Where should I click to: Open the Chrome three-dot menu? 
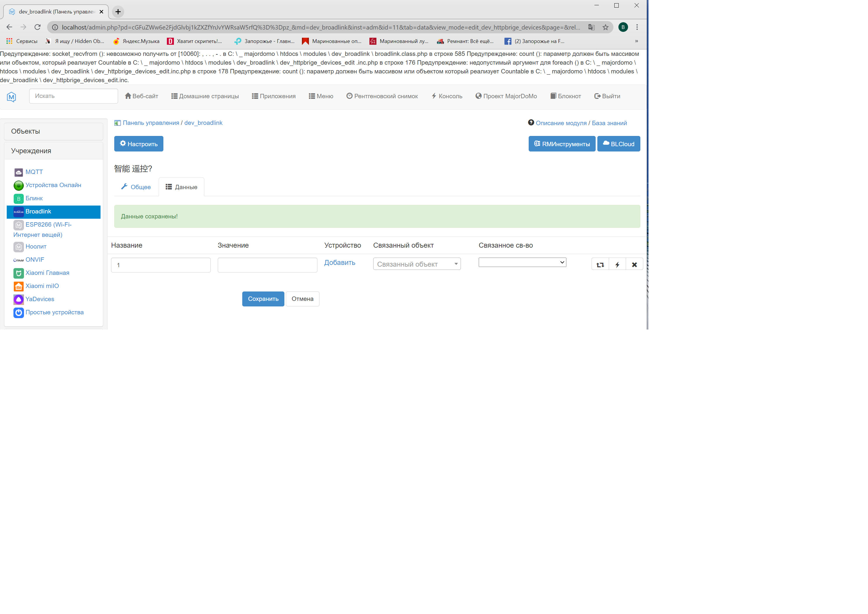tap(637, 27)
